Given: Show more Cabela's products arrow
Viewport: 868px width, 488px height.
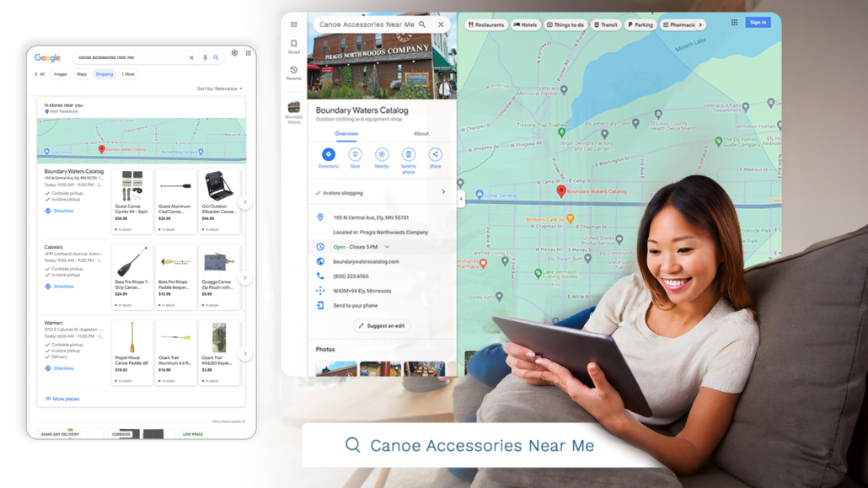Looking at the screenshot, I should [x=245, y=278].
